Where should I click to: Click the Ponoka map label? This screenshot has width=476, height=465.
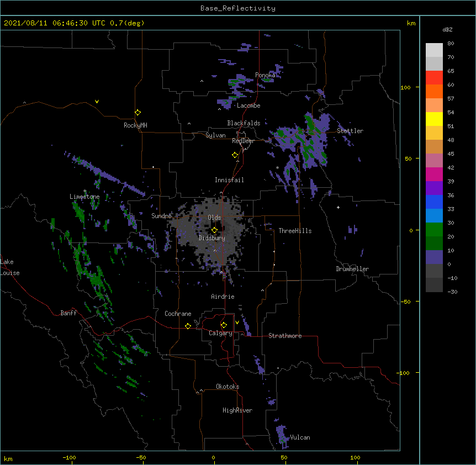(265, 75)
